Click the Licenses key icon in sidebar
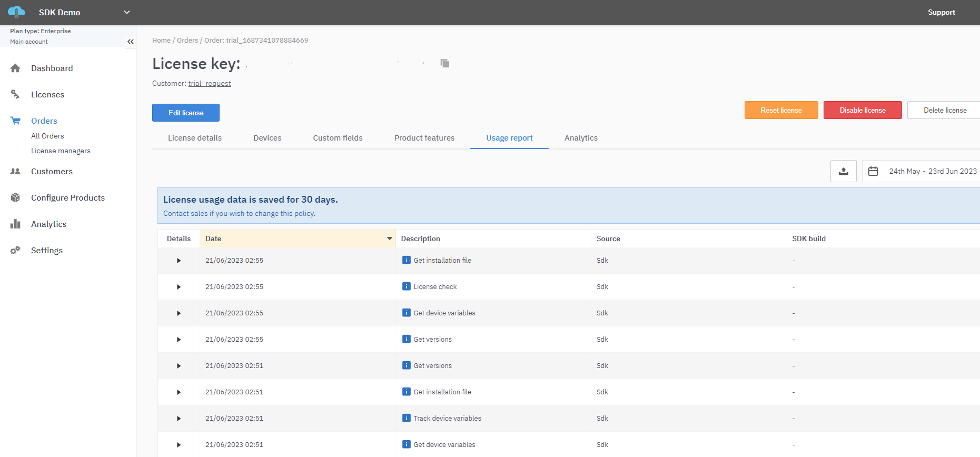Image resolution: width=980 pixels, height=457 pixels. (x=15, y=95)
